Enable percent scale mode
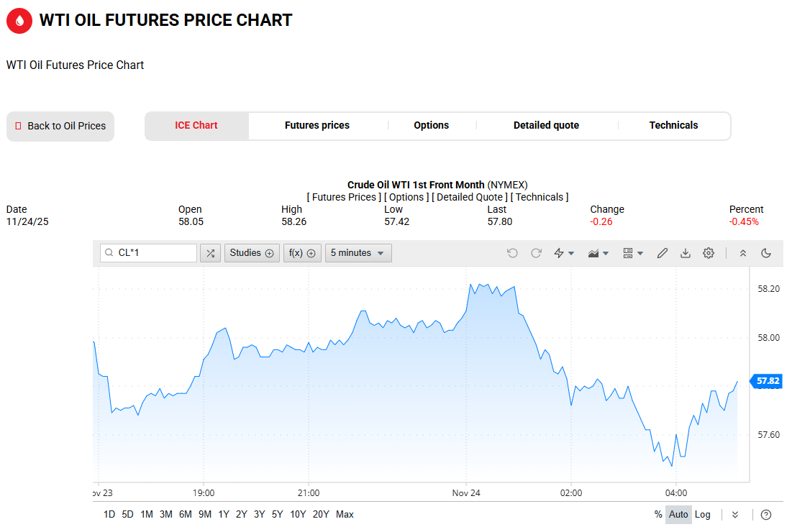Screen dimensions: 792x532 [658, 515]
